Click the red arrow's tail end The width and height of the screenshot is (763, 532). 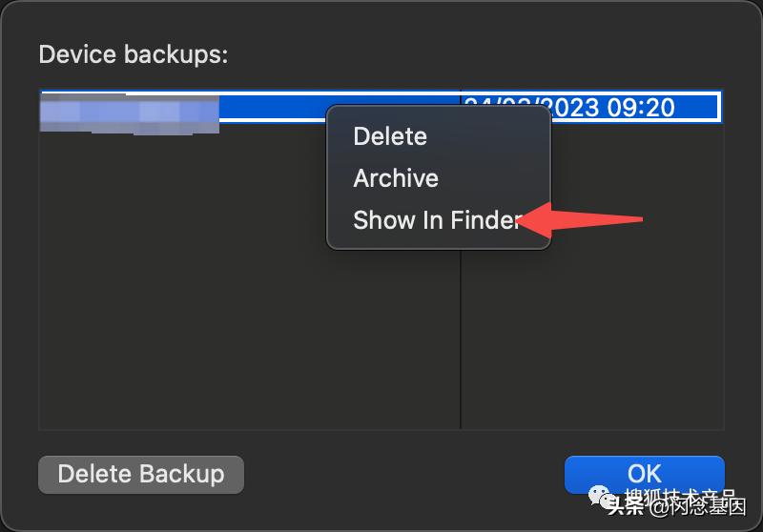click(x=639, y=220)
